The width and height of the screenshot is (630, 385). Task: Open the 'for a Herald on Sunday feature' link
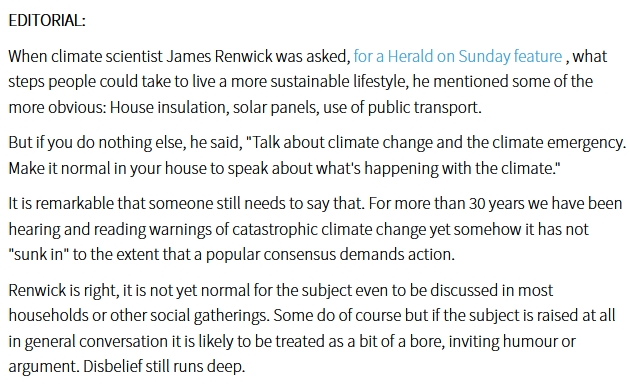[458, 57]
